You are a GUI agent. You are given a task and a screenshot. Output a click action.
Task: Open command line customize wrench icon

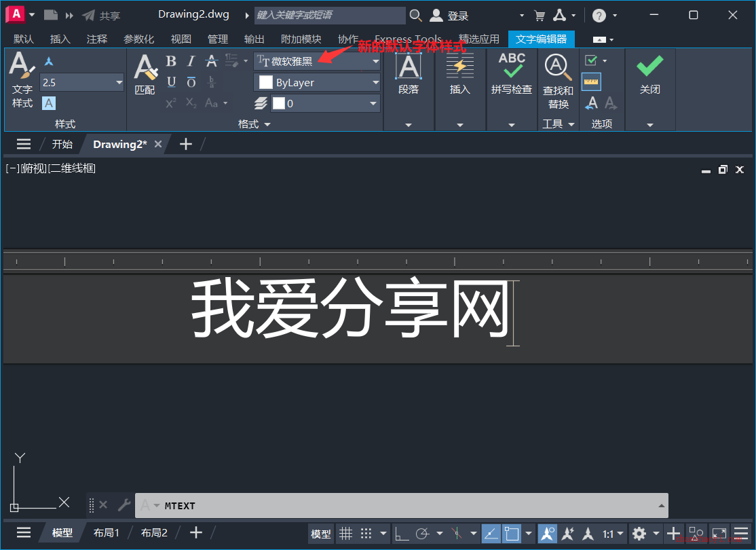124,505
